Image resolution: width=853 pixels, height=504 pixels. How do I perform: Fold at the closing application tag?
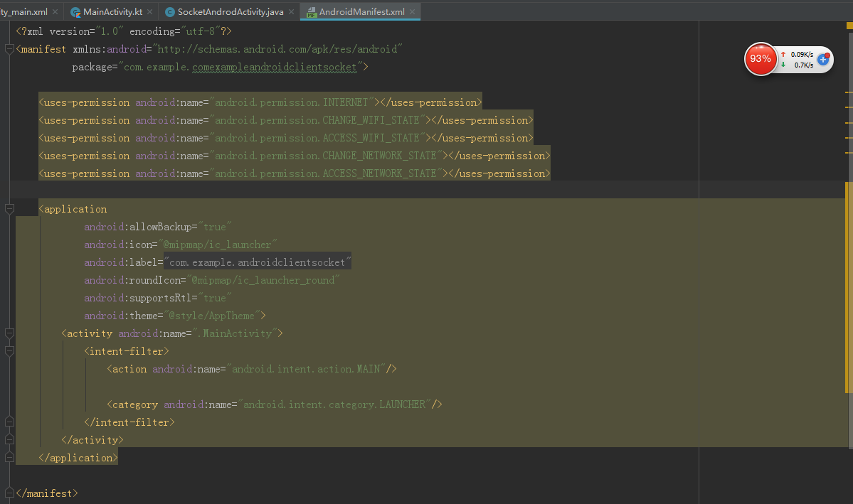[x=9, y=458]
